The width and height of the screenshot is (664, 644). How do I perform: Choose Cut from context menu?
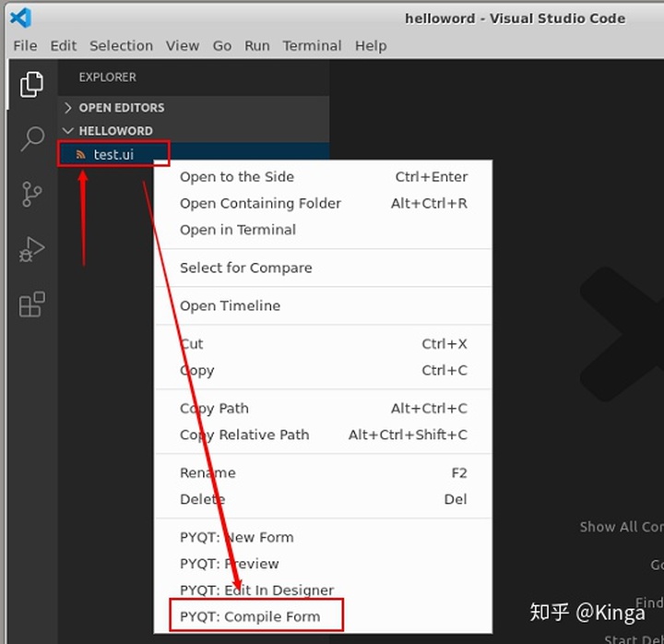pos(323,344)
